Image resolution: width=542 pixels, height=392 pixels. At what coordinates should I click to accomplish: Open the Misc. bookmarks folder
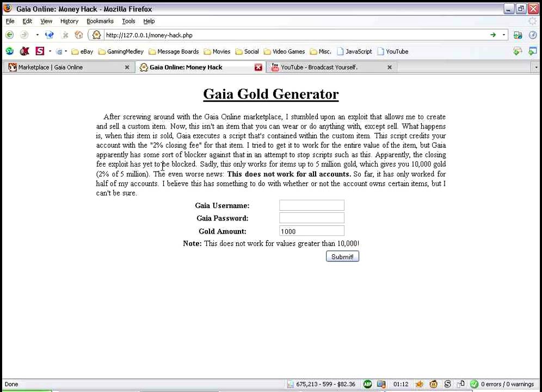tap(321, 52)
